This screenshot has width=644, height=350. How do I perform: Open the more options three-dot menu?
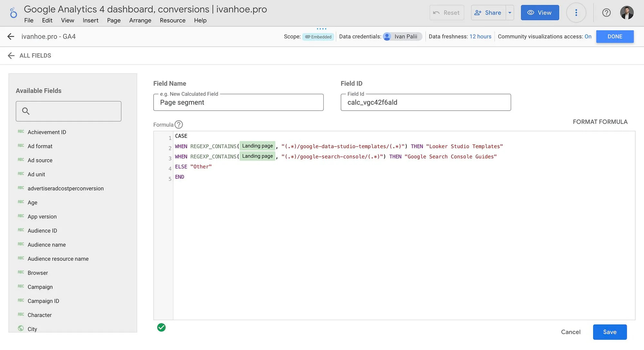(576, 13)
